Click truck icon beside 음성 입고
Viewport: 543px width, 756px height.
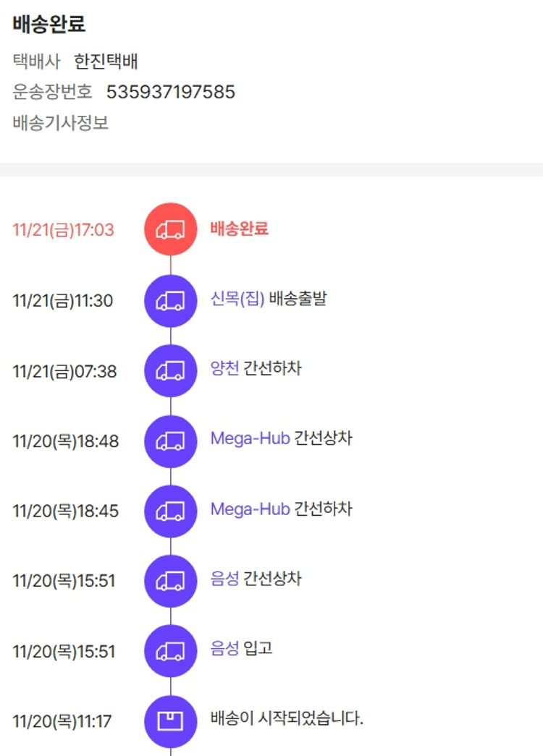[170, 650]
